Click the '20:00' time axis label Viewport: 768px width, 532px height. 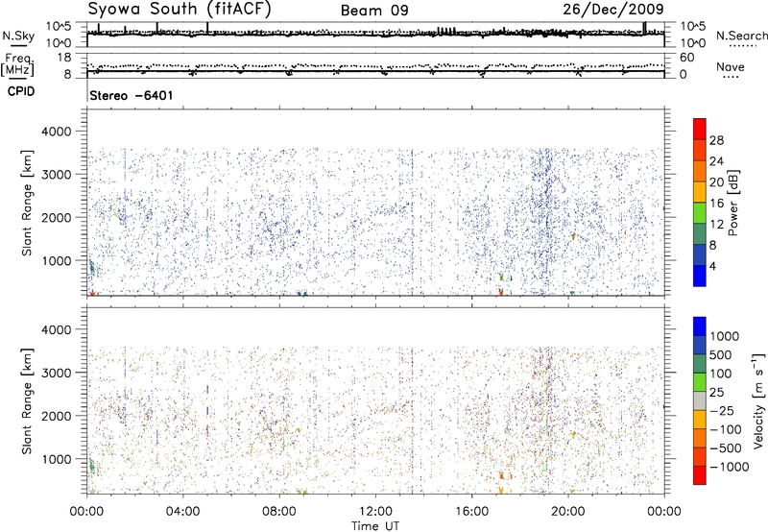click(x=568, y=512)
